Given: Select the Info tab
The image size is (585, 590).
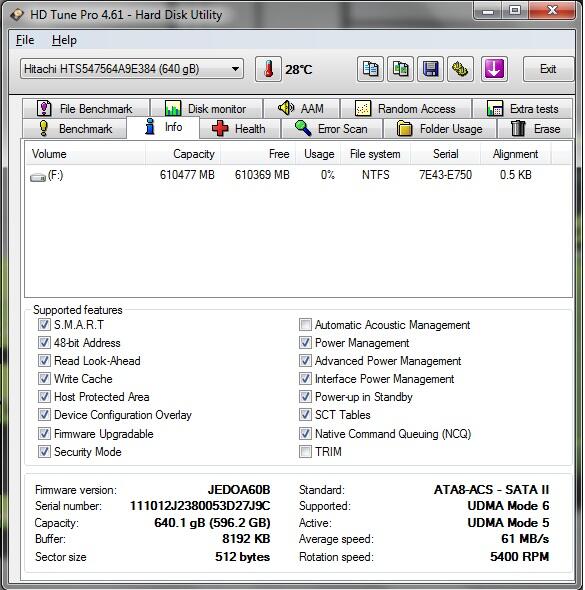Looking at the screenshot, I should 163,127.
